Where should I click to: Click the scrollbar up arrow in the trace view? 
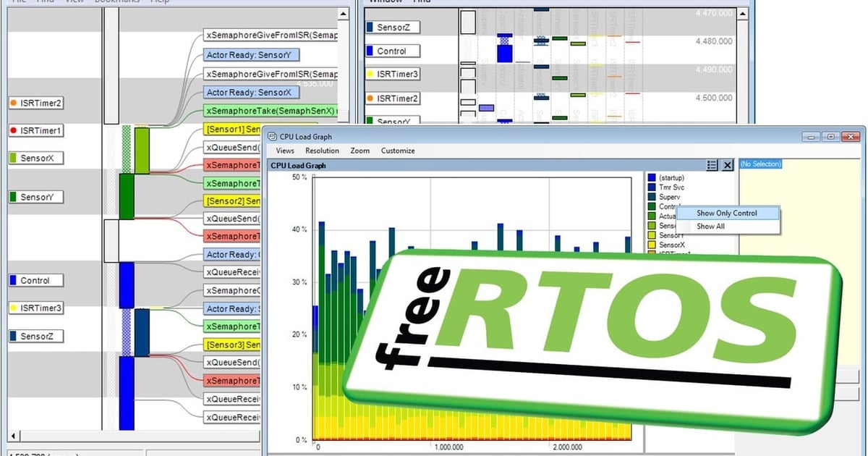click(x=344, y=14)
